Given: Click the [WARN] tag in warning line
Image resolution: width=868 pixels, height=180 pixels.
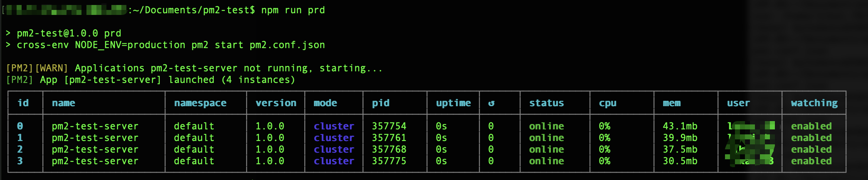Looking at the screenshot, I should click(x=52, y=68).
